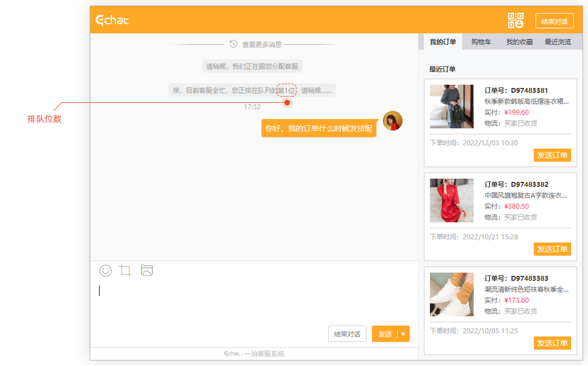Send order D97483381 to chat
The height and width of the screenshot is (366, 588).
(x=552, y=155)
